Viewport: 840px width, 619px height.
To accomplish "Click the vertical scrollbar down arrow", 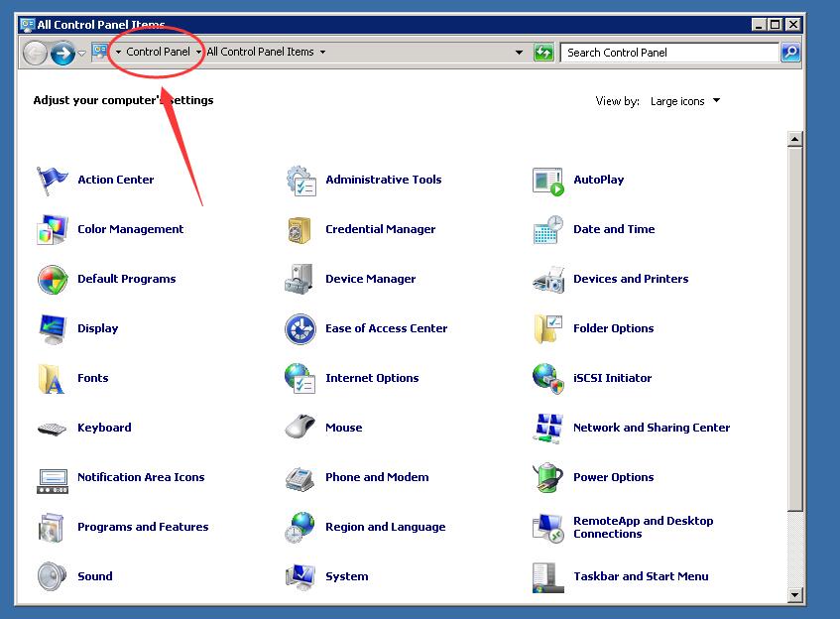I will [x=795, y=594].
